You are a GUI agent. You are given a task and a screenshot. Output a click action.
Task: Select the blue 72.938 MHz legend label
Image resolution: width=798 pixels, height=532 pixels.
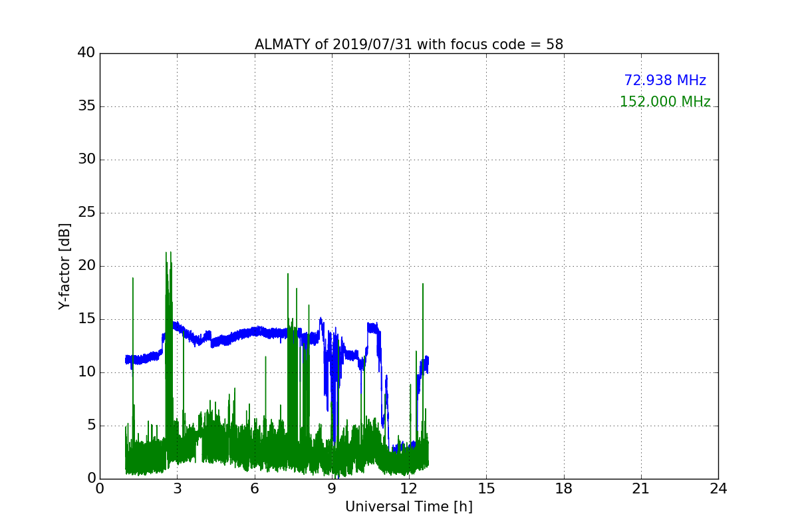coord(665,80)
